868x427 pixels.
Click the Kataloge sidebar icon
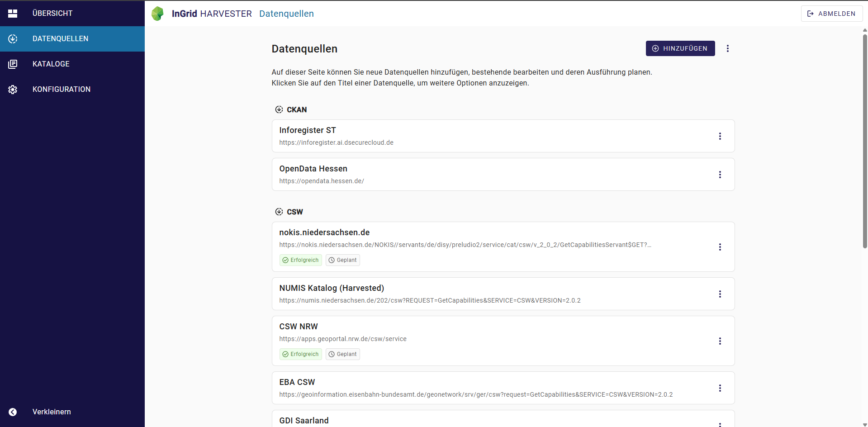pos(13,64)
